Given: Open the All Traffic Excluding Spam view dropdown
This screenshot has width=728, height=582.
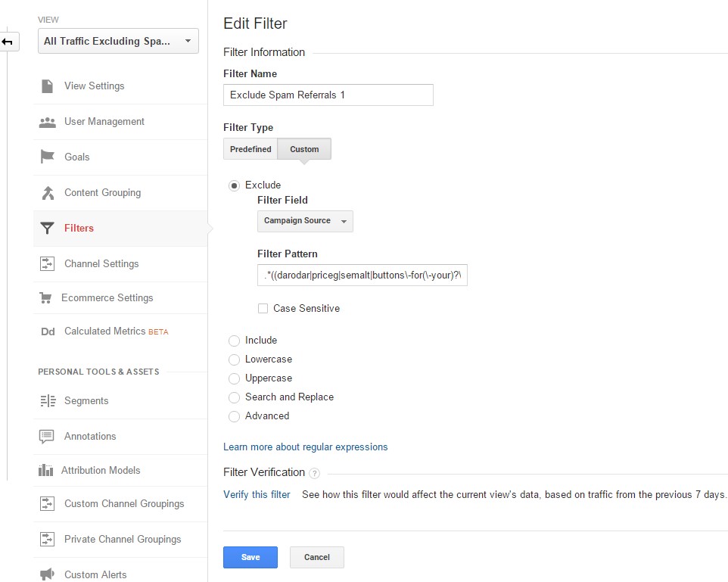Looking at the screenshot, I should coord(118,42).
